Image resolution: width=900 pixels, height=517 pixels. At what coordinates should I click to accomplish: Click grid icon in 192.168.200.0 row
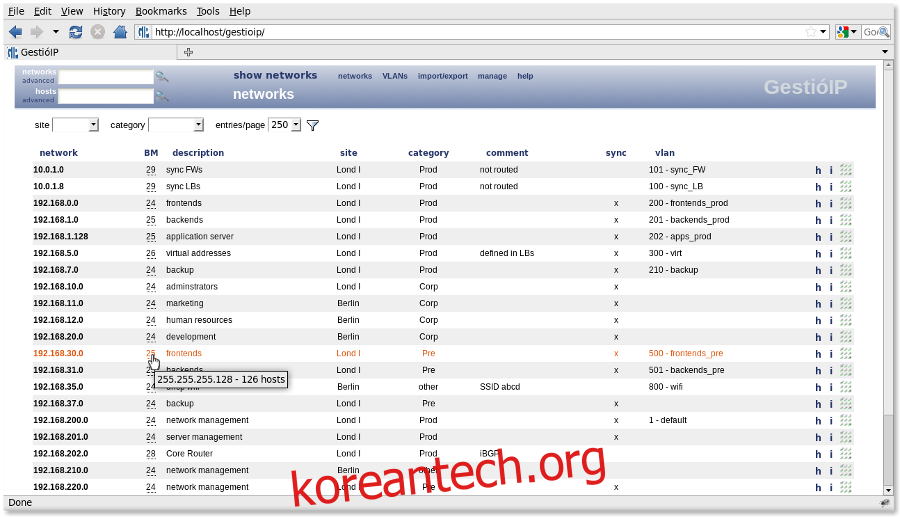pos(845,420)
